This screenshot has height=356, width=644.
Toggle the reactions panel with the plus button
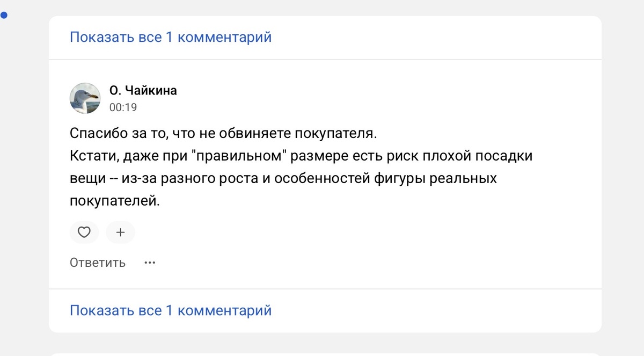coord(120,232)
